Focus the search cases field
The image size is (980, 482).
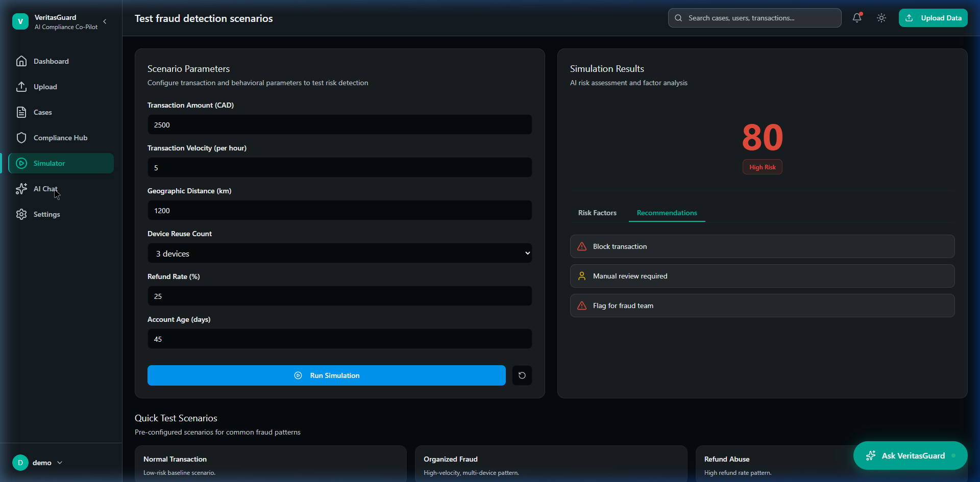tap(761, 18)
